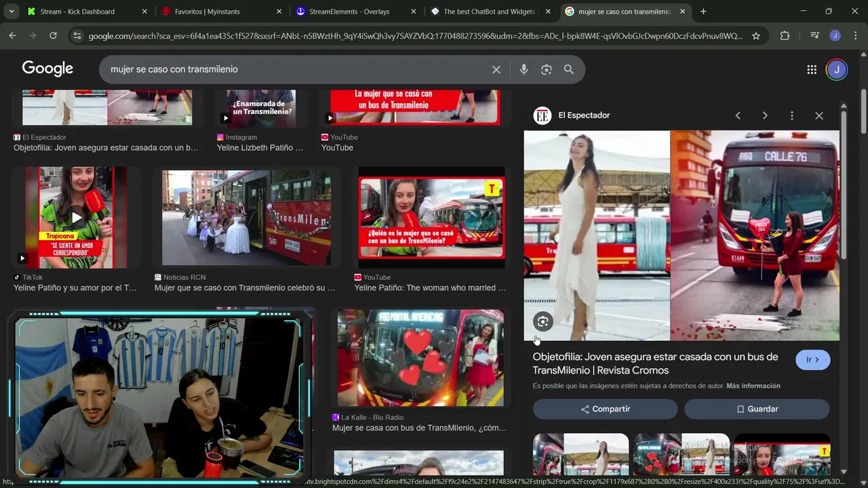Click the Google logo
The image size is (868, 488).
point(47,68)
